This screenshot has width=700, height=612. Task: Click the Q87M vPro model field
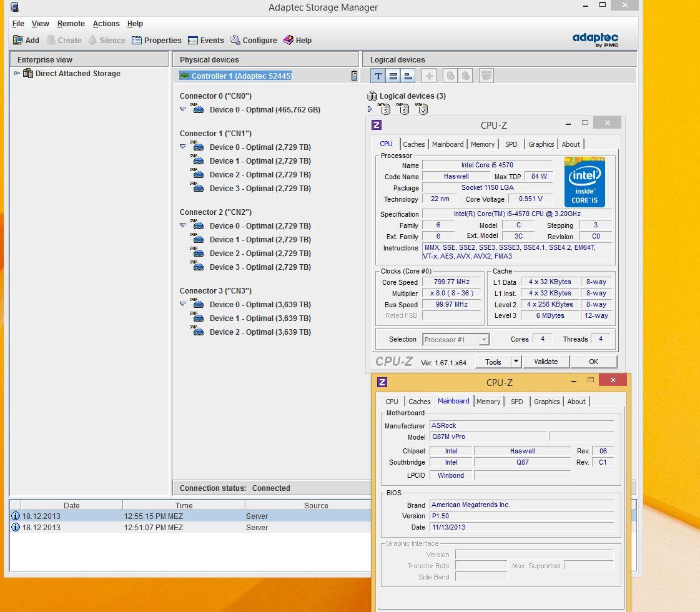click(488, 437)
